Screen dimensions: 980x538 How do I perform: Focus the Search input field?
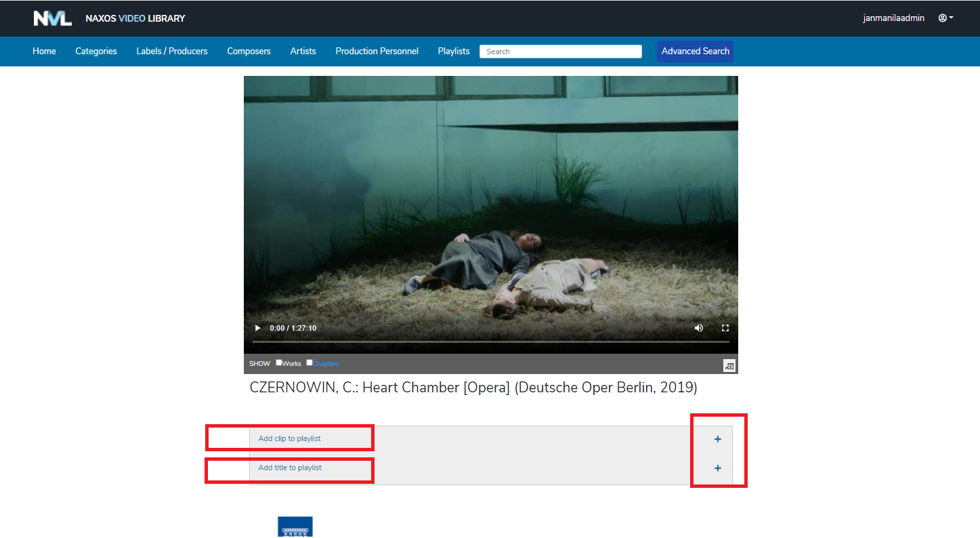point(560,51)
